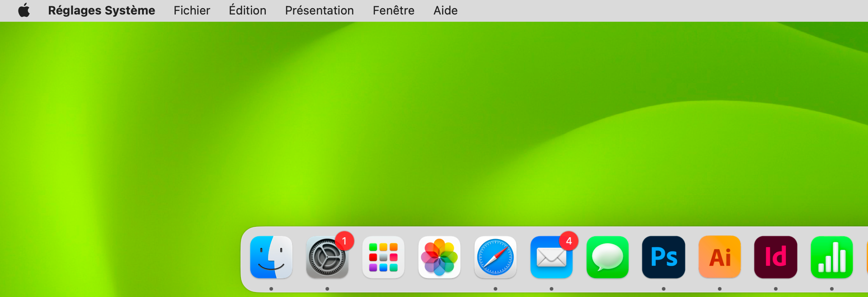The width and height of the screenshot is (868, 297).
Task: Open Finder from the Dock
Action: [271, 257]
